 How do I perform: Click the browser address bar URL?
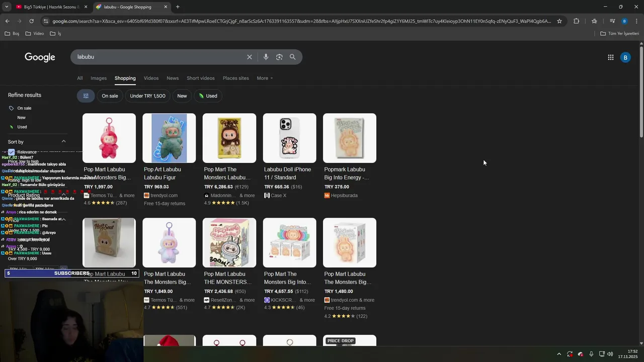[x=302, y=21]
